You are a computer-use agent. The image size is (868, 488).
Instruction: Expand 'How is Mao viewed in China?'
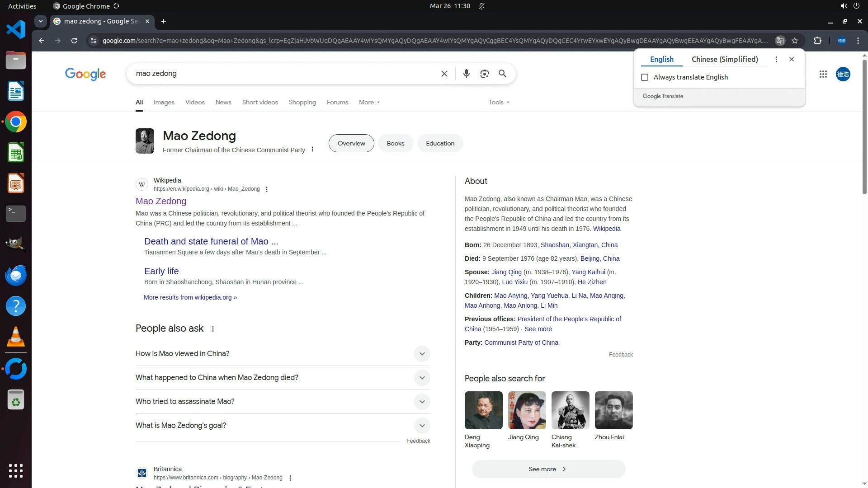point(422,354)
